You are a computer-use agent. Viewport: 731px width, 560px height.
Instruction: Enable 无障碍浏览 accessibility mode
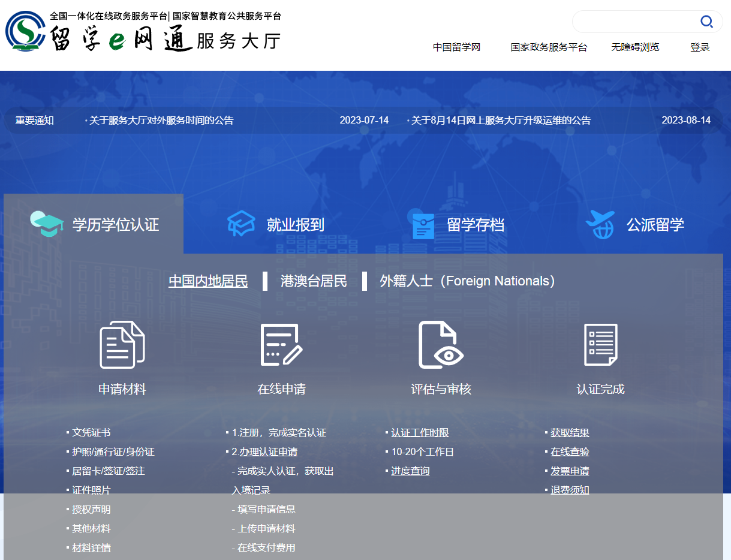[x=635, y=47]
